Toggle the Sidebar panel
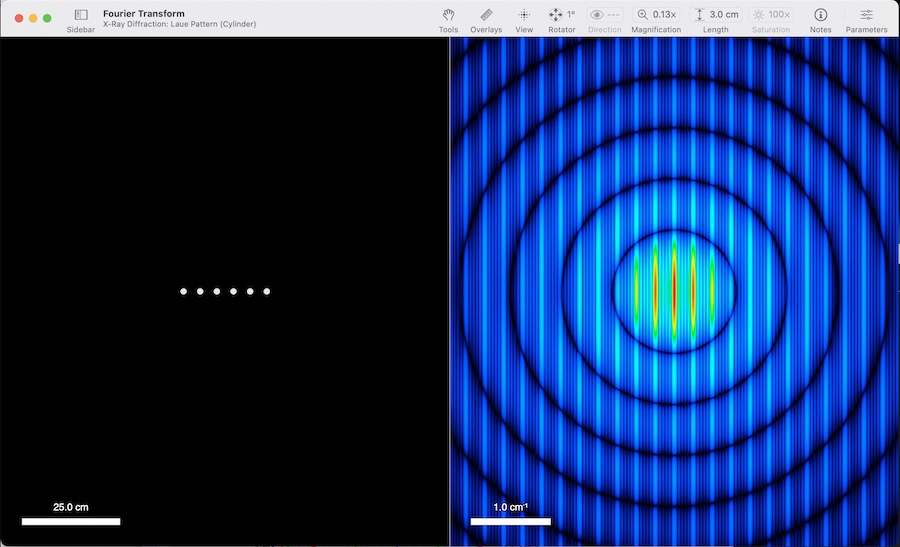Image resolution: width=900 pixels, height=547 pixels. pyautogui.click(x=81, y=15)
